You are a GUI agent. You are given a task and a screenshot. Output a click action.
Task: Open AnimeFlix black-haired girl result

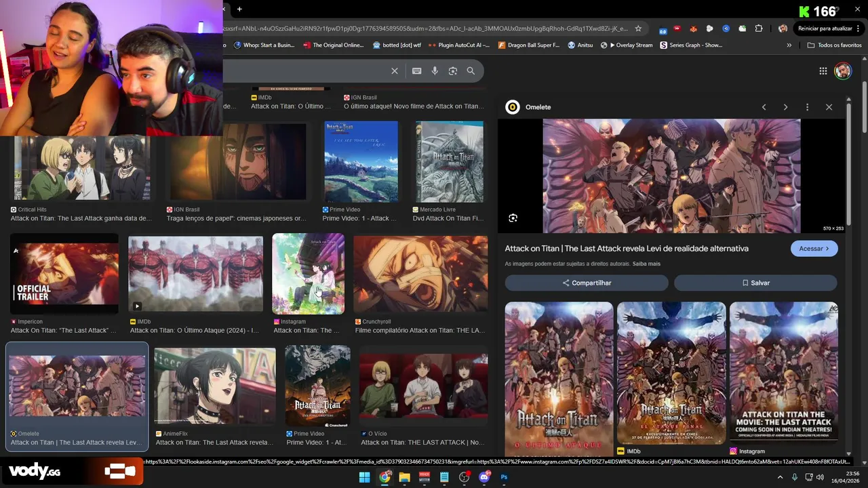(x=215, y=386)
